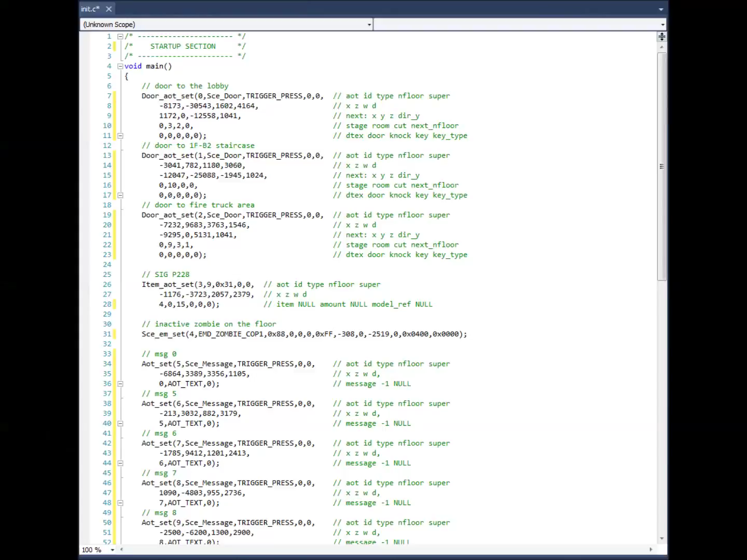The image size is (747, 560).
Task: Open the active files list arrow
Action: pos(661,9)
